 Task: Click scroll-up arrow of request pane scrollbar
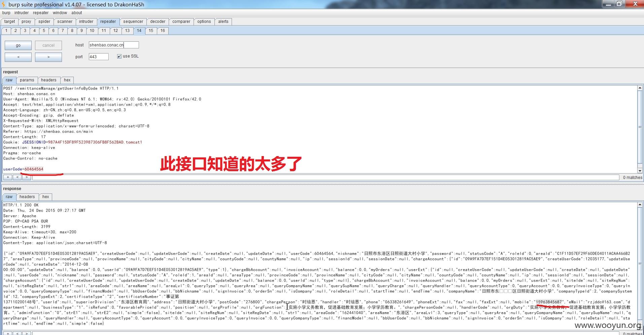click(640, 88)
